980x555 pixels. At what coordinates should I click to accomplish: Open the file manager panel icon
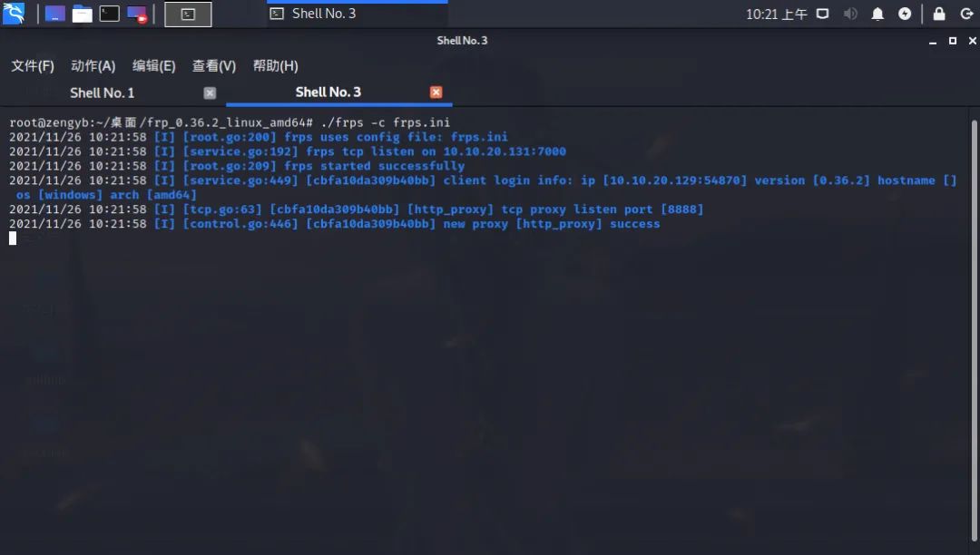tap(82, 14)
